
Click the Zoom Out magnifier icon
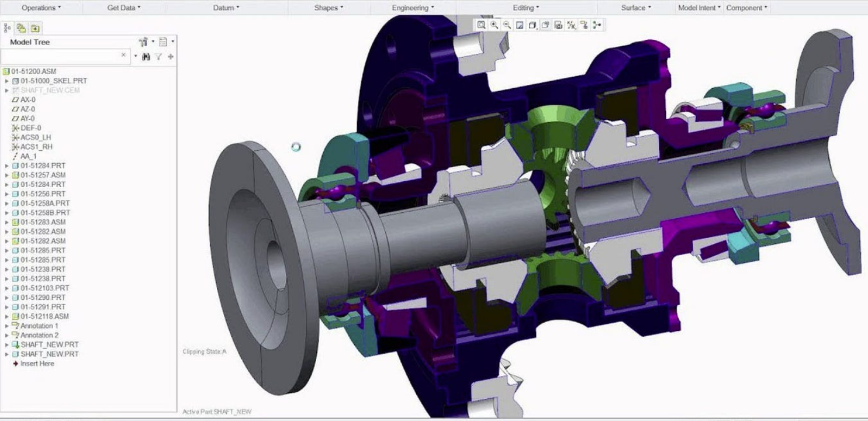click(x=507, y=25)
